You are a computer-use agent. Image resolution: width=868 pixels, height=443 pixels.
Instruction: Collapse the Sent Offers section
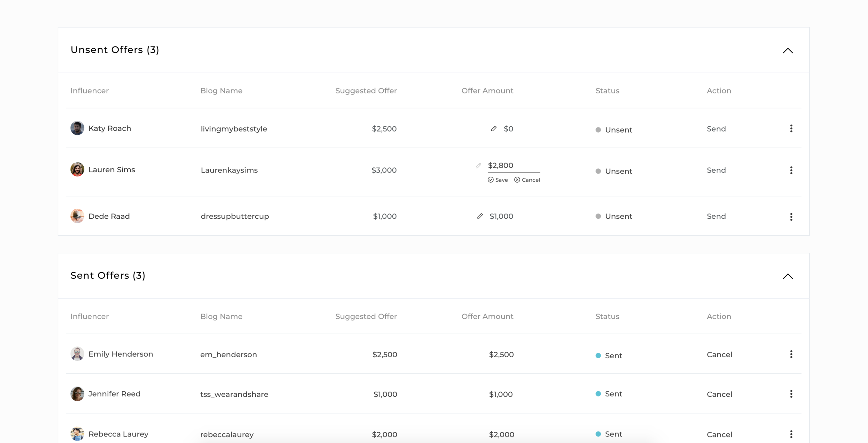pyautogui.click(x=788, y=277)
